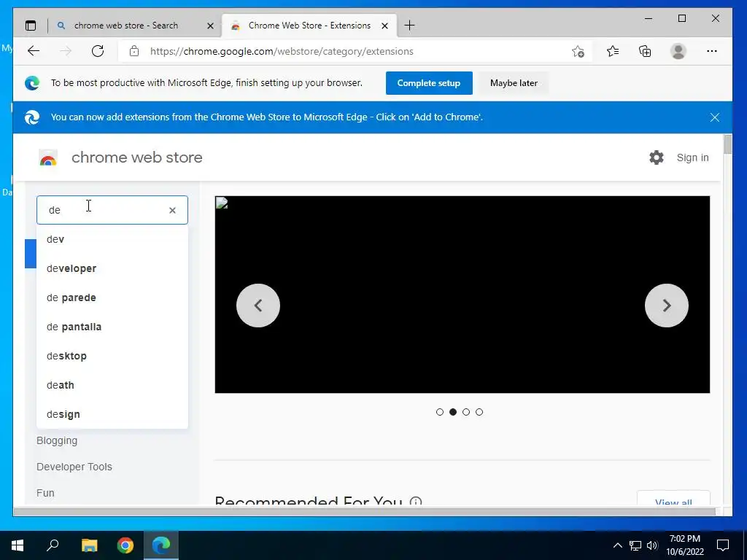Select first carousel dot indicator
This screenshot has width=747, height=560.
coord(440,412)
